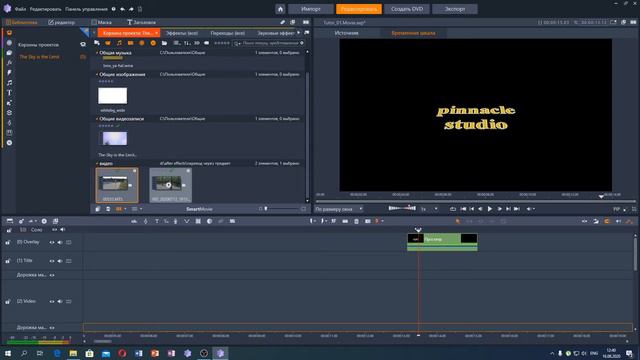Select 'The Sky is the Limit' project bin
The image size is (640, 360).
click(39, 57)
